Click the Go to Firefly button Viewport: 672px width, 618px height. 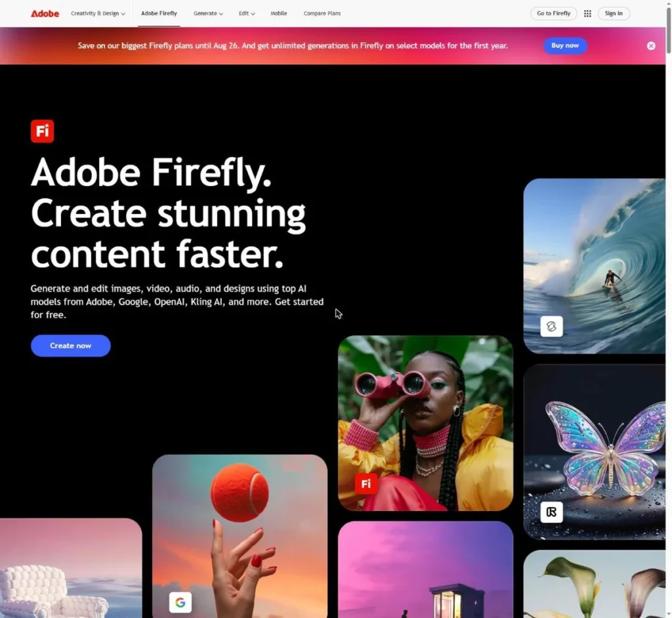553,14
